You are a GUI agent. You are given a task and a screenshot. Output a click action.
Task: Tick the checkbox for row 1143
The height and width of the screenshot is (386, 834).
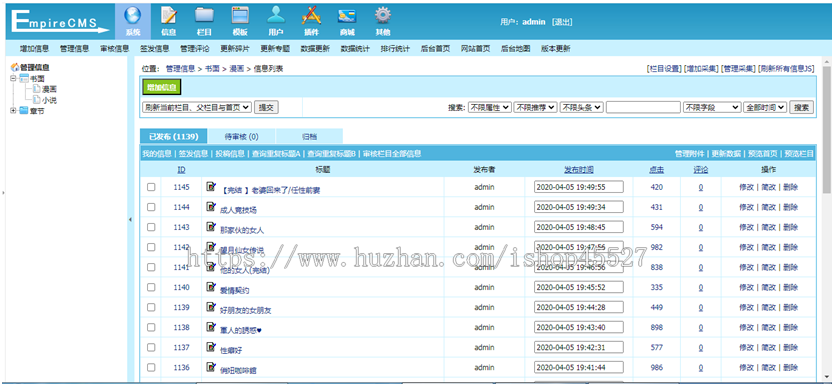(x=151, y=227)
